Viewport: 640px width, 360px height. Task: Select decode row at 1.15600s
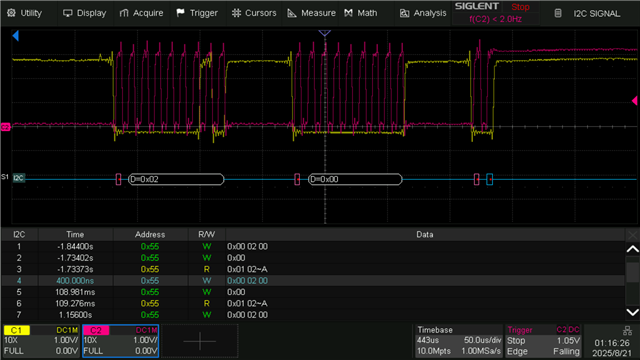[313, 315]
